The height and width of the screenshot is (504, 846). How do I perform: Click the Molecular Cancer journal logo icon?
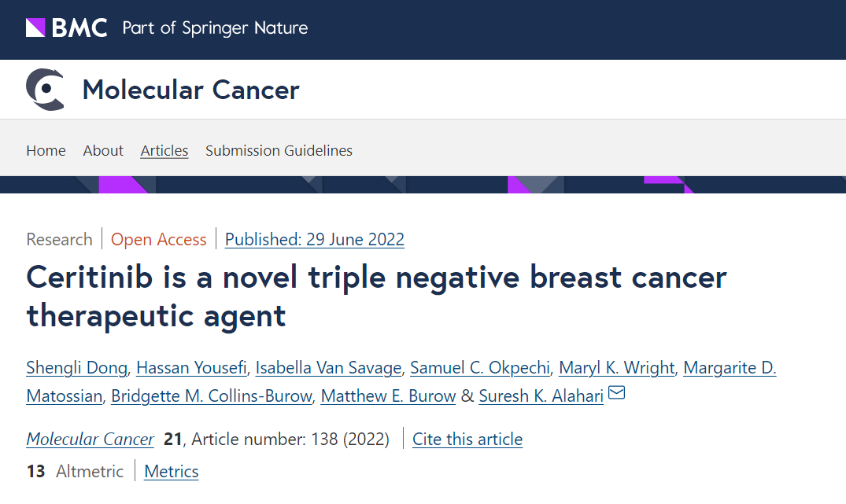pos(45,89)
